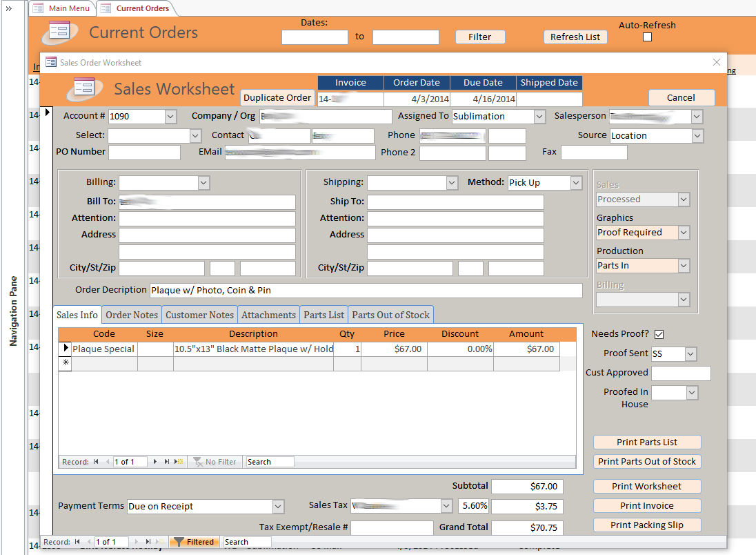This screenshot has height=555, width=756.
Task: Close the Sales Order Worksheet window
Action: click(716, 62)
